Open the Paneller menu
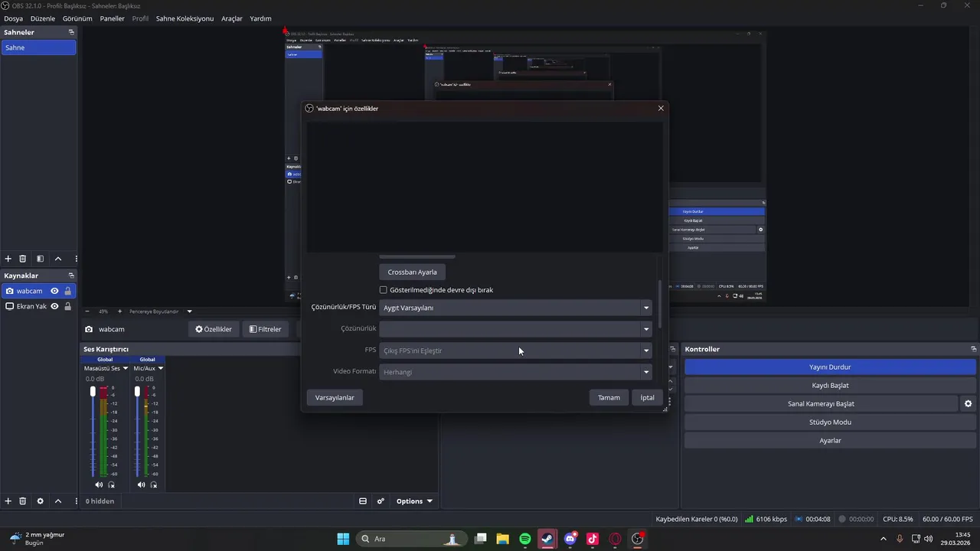This screenshot has width=980, height=551. point(112,18)
